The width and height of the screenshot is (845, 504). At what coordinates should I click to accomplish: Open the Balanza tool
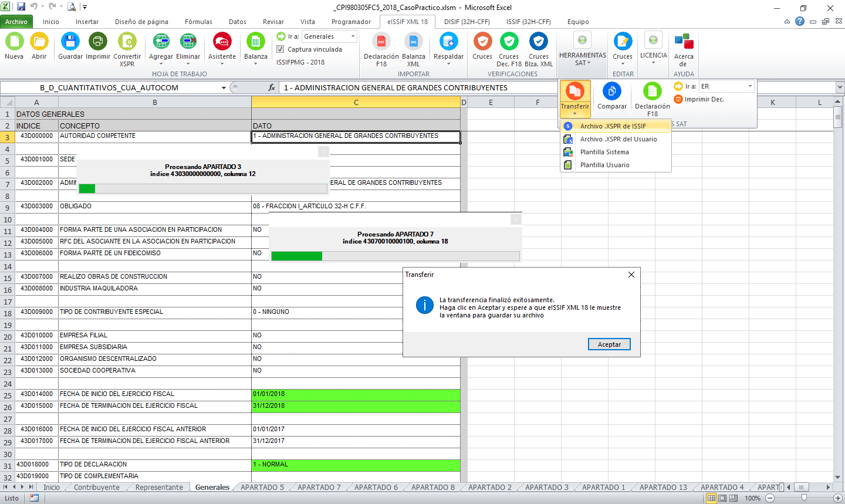click(x=256, y=42)
